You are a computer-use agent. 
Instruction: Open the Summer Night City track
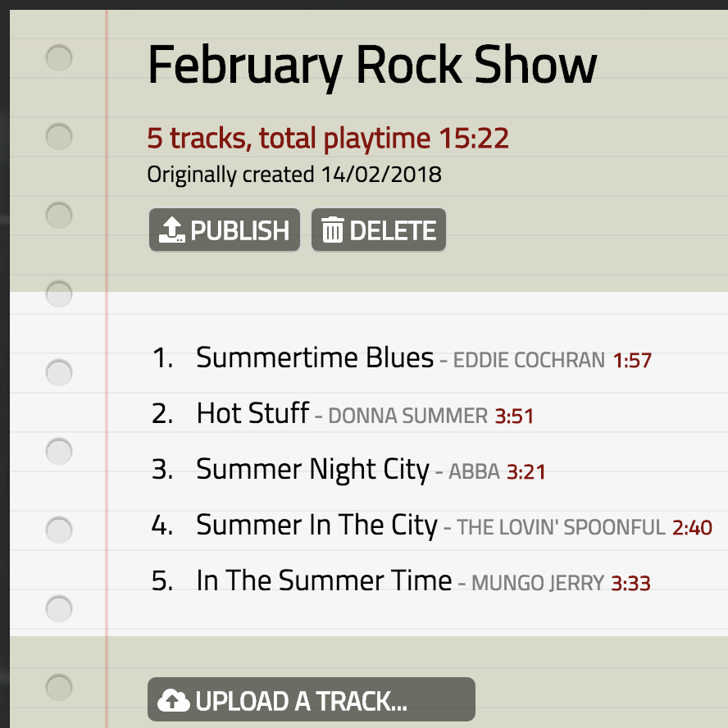(312, 469)
